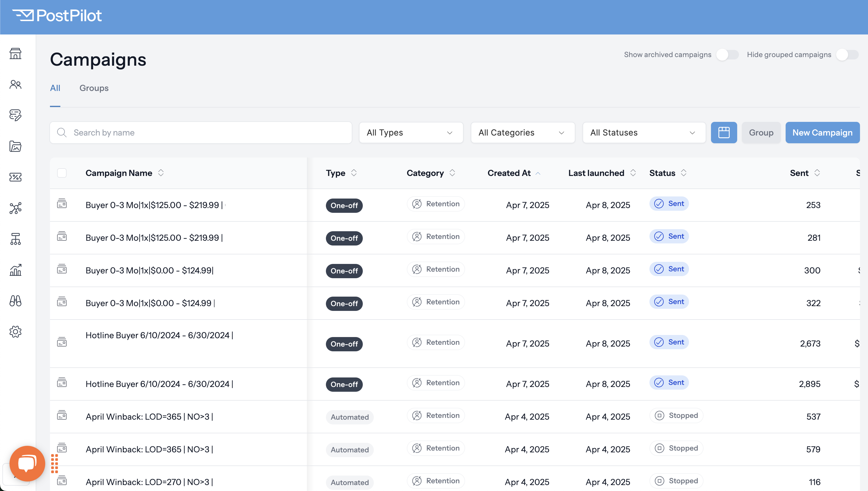This screenshot has width=868, height=491.
Task: Click Sent status badge in 253 row
Action: click(669, 204)
